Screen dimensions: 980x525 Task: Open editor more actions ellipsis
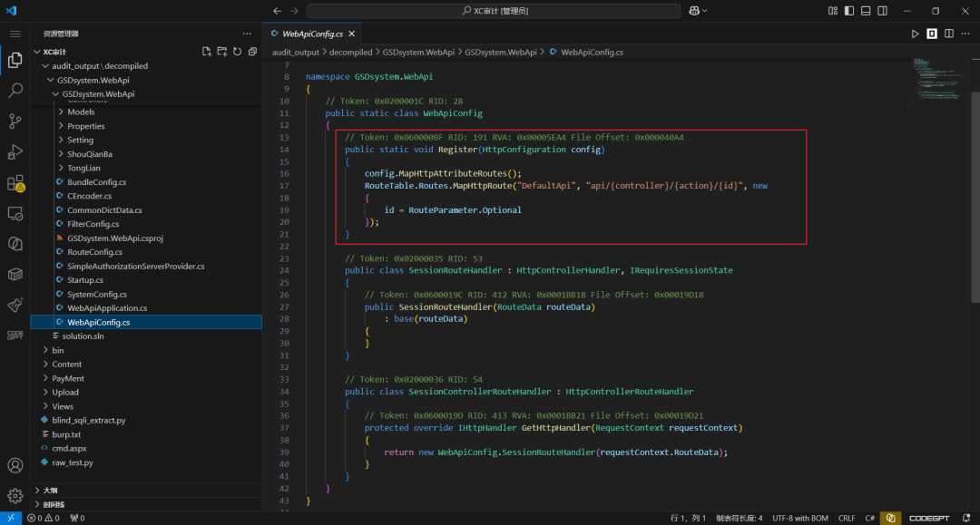[965, 34]
